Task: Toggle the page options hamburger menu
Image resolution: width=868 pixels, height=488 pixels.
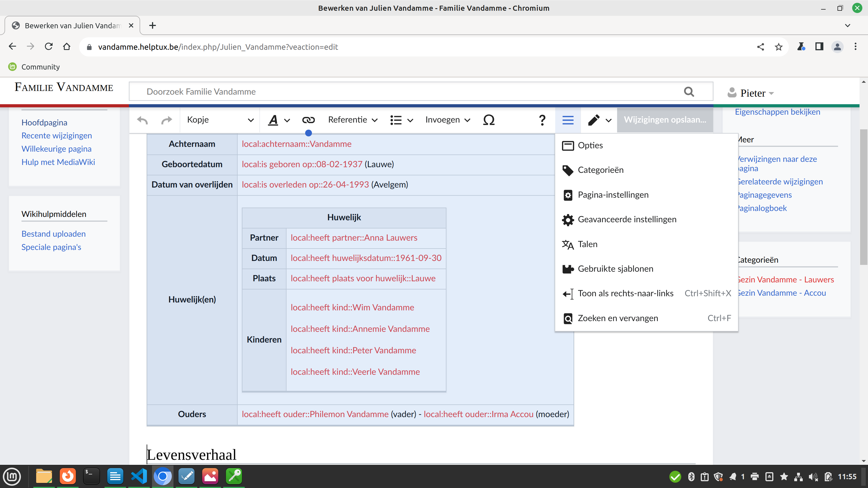Action: tap(568, 120)
